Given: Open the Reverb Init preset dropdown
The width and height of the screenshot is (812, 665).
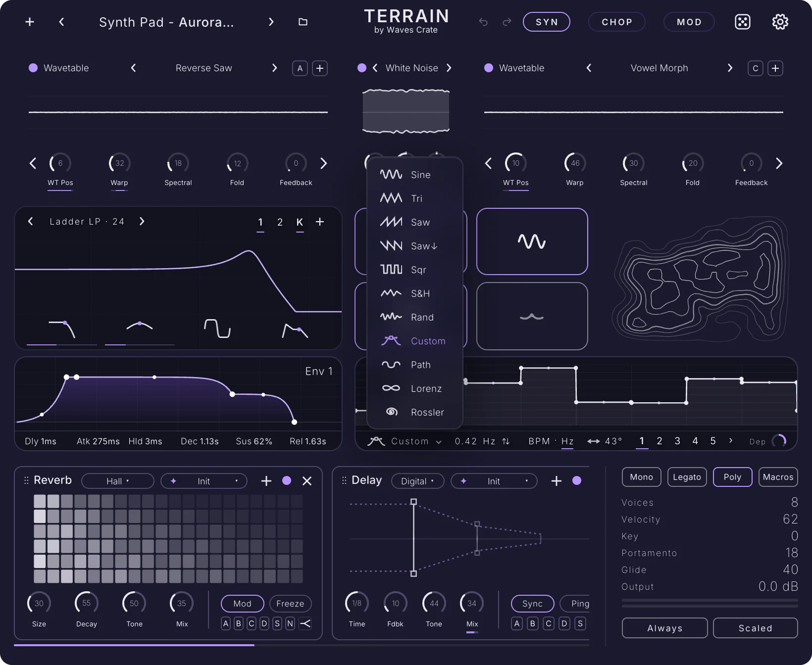Looking at the screenshot, I should tap(204, 481).
